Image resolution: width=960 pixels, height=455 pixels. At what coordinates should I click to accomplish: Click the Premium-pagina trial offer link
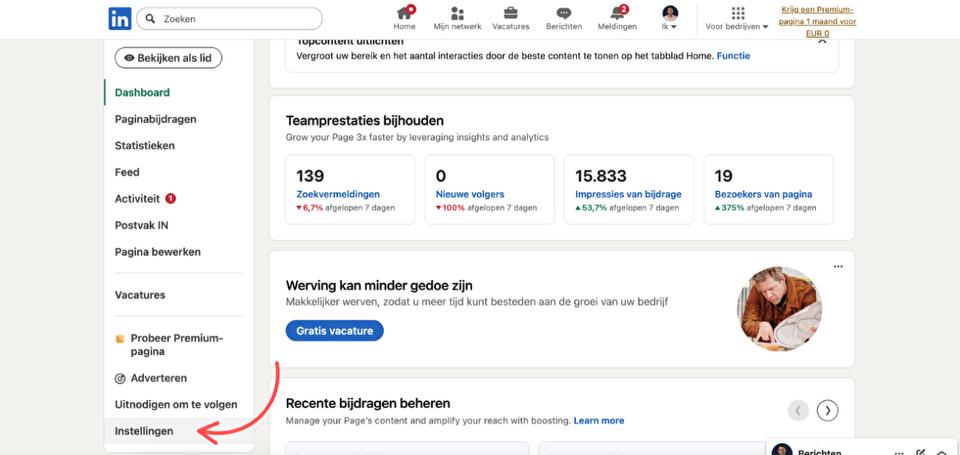[818, 21]
